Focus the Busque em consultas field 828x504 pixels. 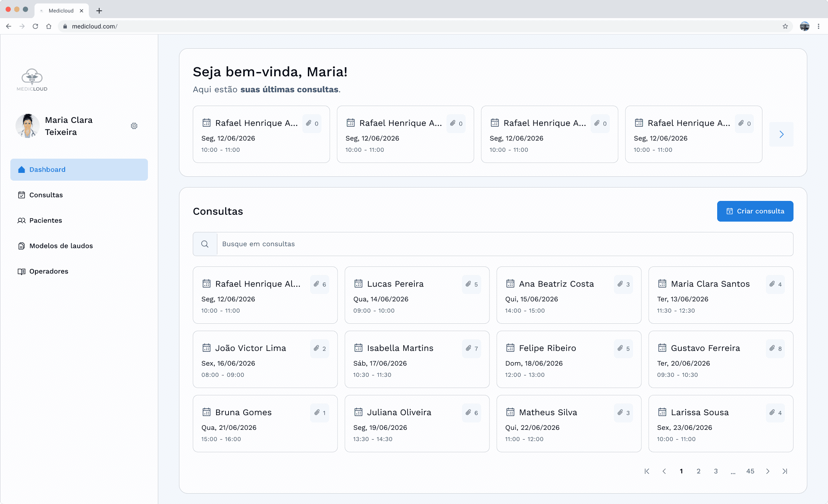(505, 244)
